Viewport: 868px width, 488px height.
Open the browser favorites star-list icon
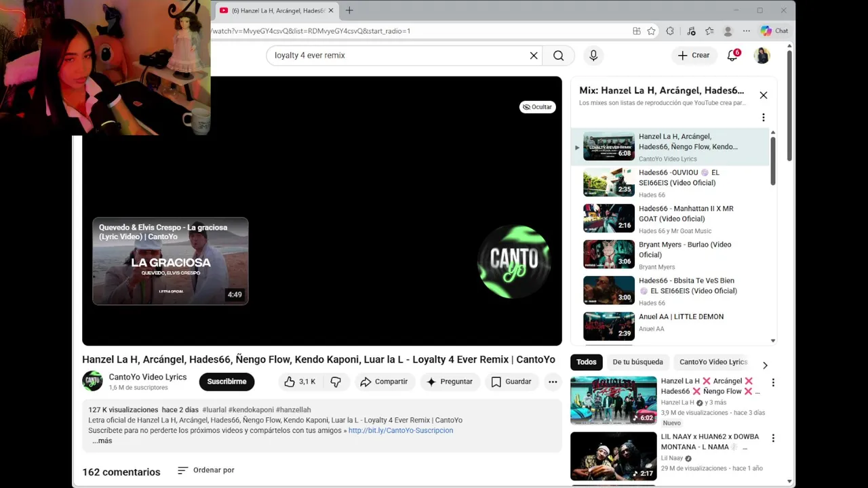tap(709, 31)
